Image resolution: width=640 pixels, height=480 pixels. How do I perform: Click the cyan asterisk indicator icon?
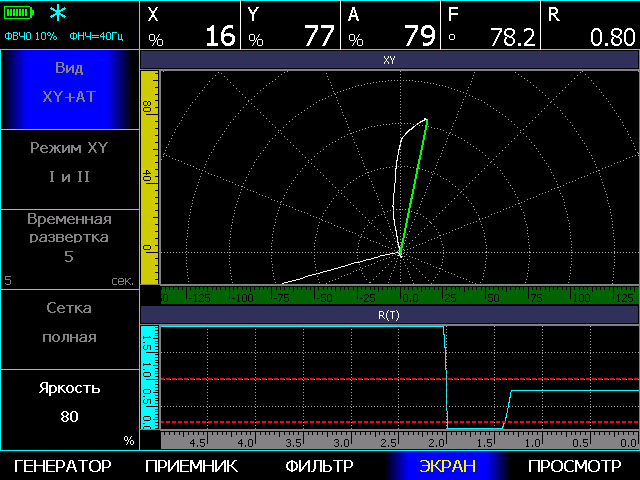coord(62,14)
